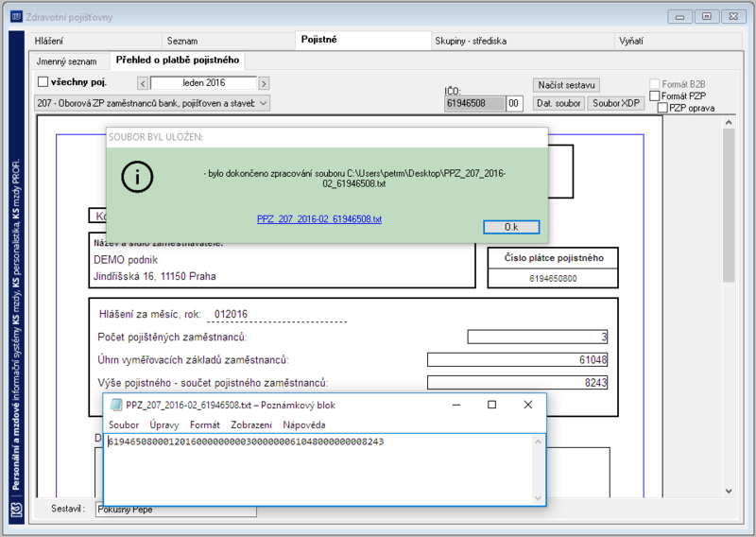This screenshot has height=537, width=756.
Task: Open the PPZ_207_2016-02_61946508.txt link
Action: pos(319,219)
